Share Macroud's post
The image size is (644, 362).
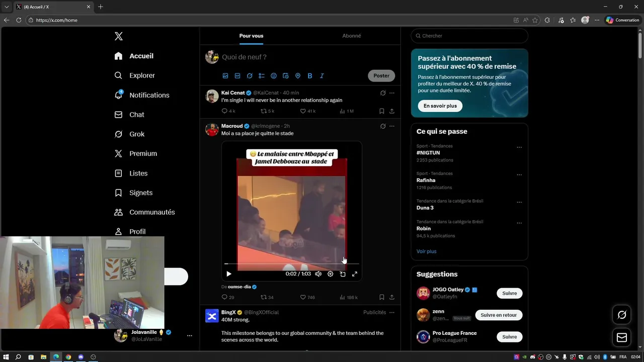pyautogui.click(x=392, y=297)
